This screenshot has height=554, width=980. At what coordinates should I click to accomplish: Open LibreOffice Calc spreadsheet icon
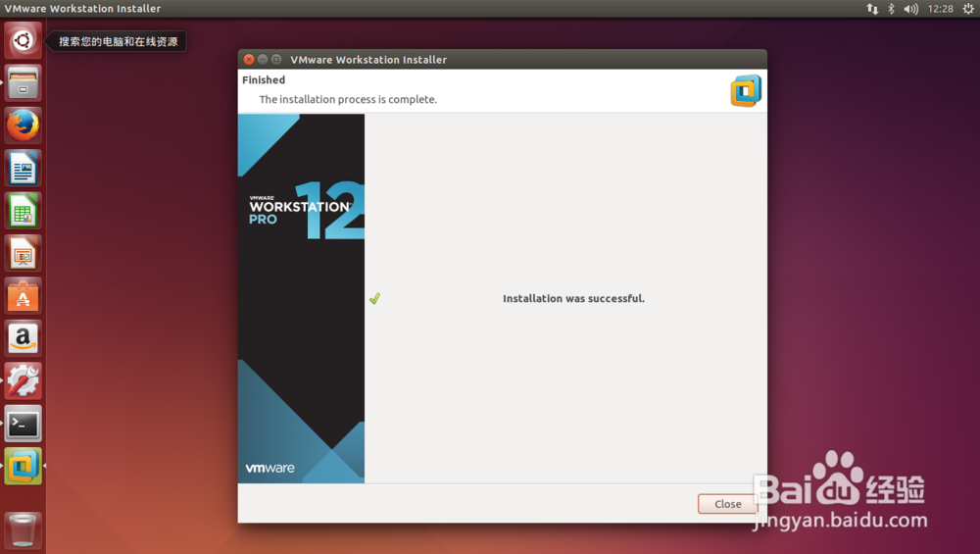coord(24,211)
